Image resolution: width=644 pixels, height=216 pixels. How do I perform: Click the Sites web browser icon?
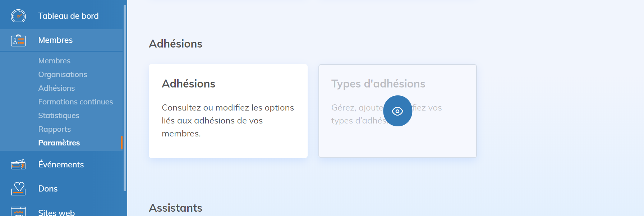point(18,211)
